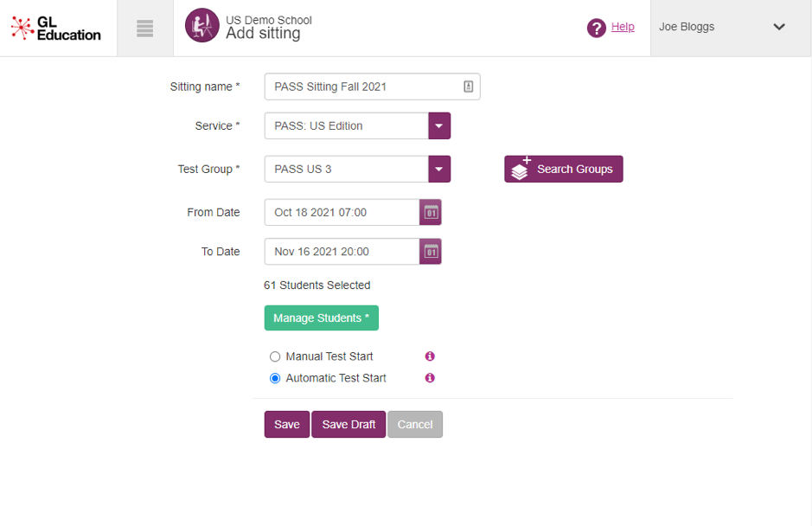Click the autofill icon in Sitting name field
Screen dimensions: 812x526
[x=468, y=87]
